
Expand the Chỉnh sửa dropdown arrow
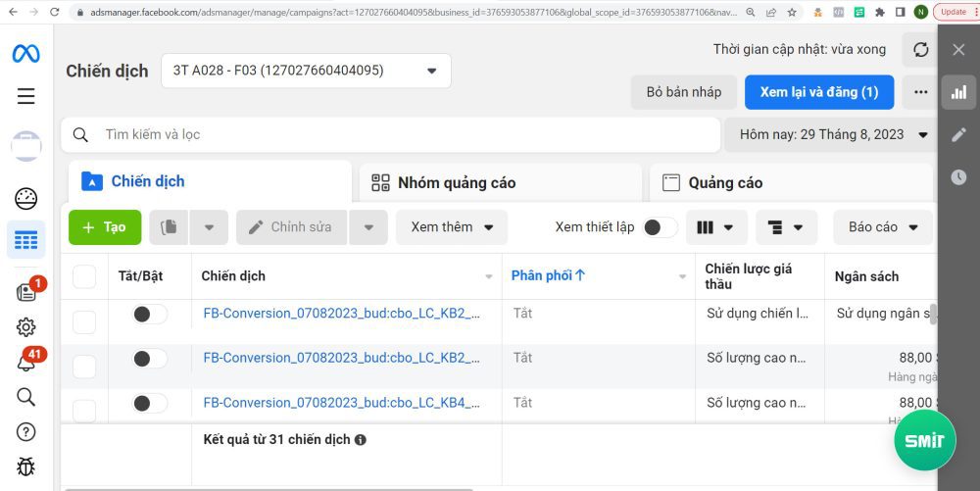[368, 227]
